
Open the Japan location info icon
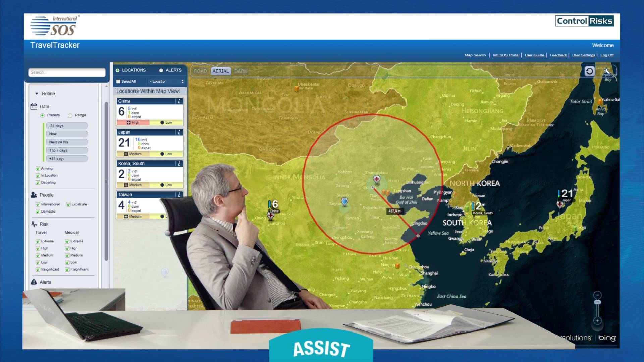click(179, 132)
